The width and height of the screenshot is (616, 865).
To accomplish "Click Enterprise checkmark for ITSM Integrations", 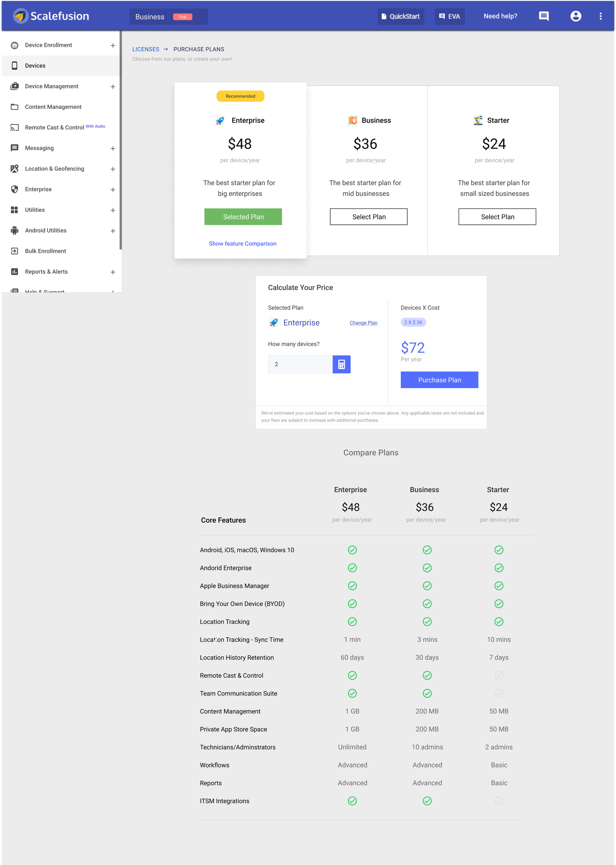I will (x=353, y=801).
